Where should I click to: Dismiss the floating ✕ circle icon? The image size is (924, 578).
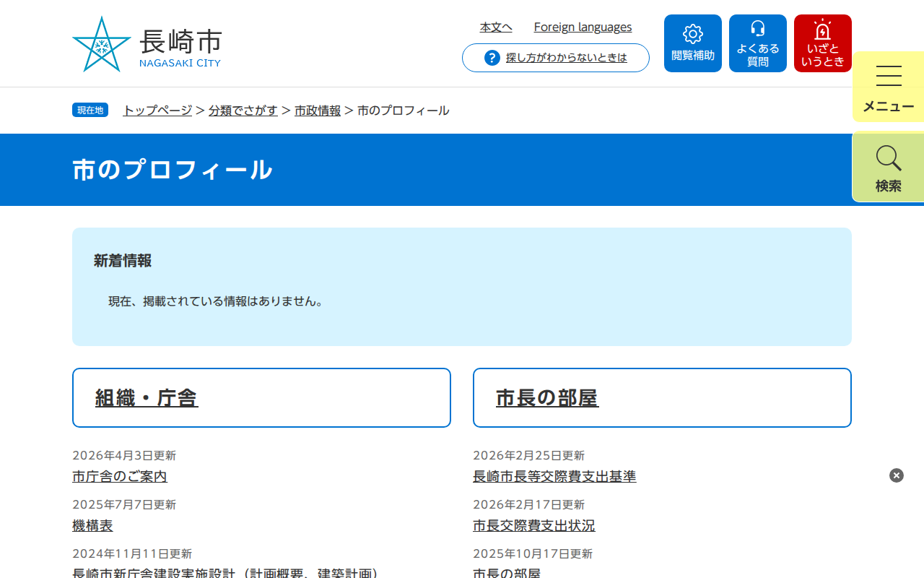pyautogui.click(x=896, y=475)
